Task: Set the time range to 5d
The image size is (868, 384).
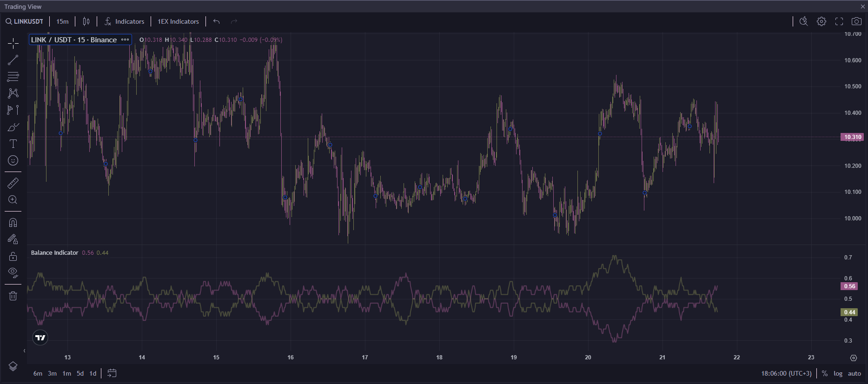Action: tap(80, 373)
